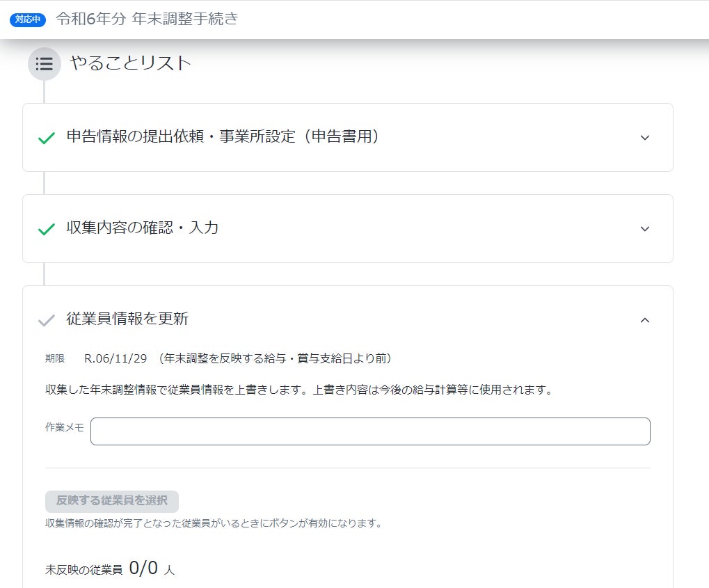Click the 作業メモ text field
This screenshot has height=588, width=709.
(370, 431)
